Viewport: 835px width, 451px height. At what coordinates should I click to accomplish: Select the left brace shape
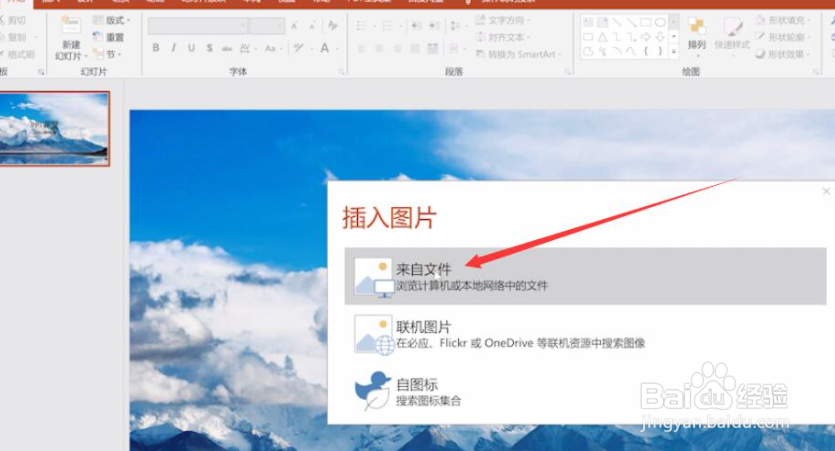tap(646, 51)
